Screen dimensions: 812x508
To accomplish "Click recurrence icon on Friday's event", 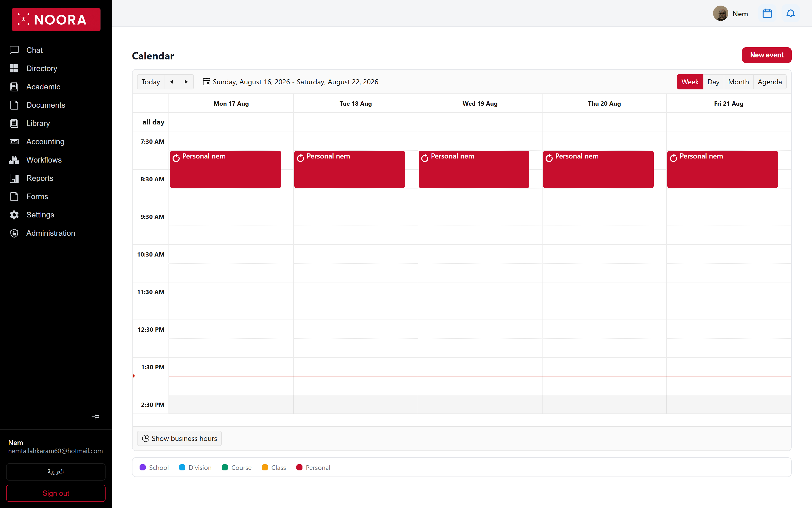I will point(673,158).
